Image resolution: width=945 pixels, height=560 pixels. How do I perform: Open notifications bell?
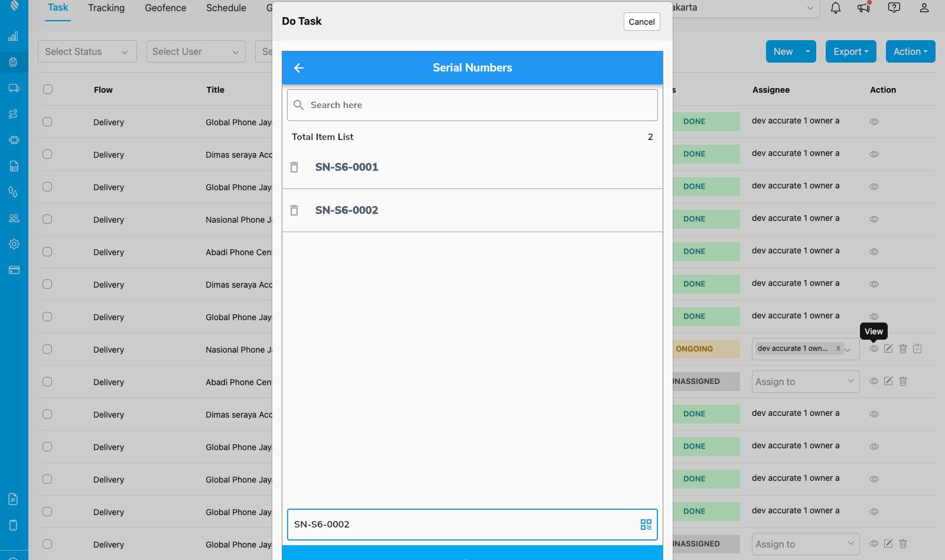pos(836,8)
